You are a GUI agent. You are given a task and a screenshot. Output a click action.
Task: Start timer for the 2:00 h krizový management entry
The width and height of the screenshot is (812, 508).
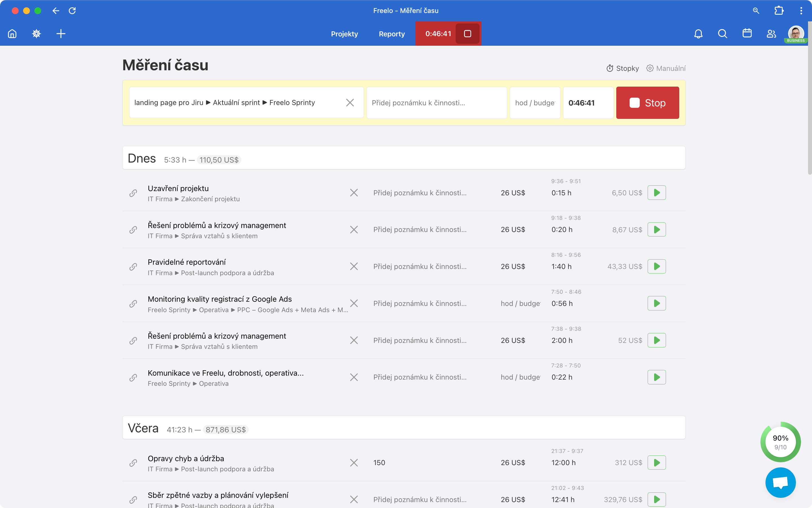click(x=657, y=340)
